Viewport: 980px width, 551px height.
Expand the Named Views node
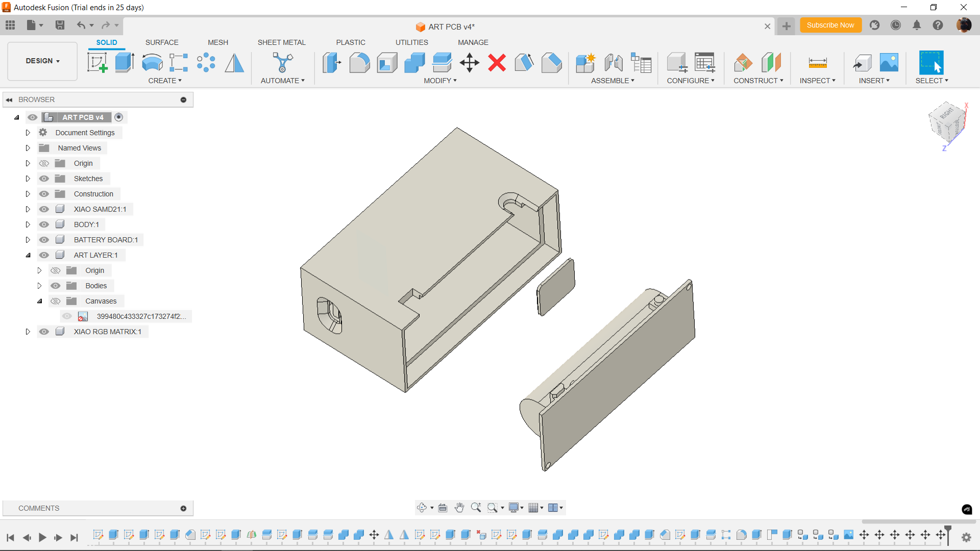pos(28,148)
